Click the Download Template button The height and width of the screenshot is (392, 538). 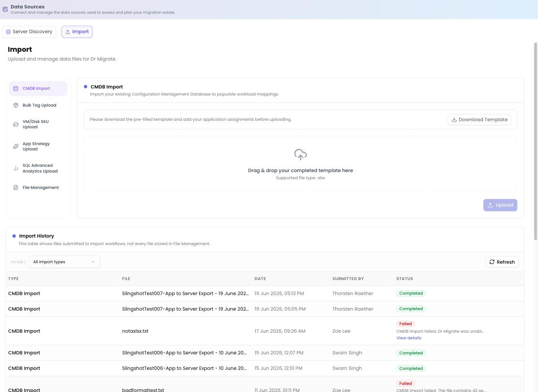point(480,119)
